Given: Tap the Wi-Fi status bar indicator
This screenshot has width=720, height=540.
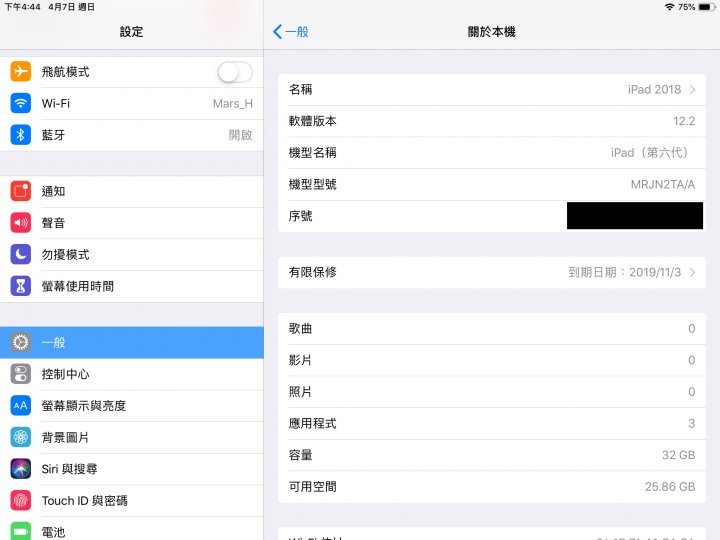Looking at the screenshot, I should click(669, 7).
